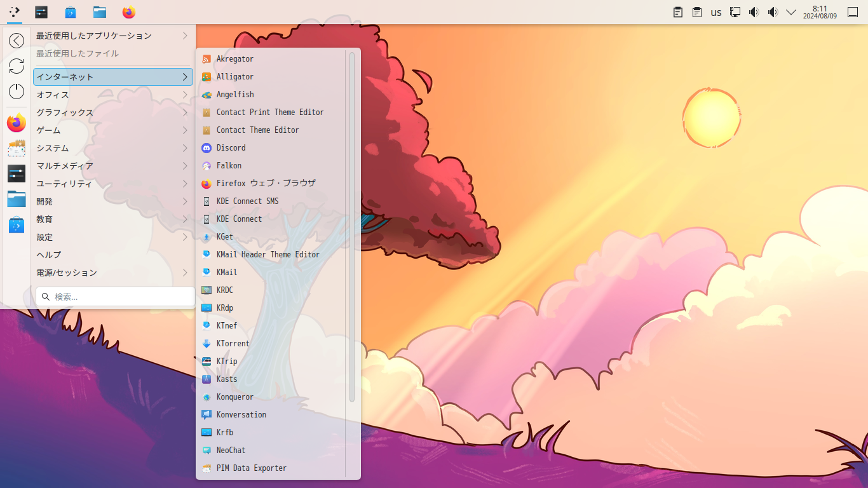This screenshot has height=488, width=868.
Task: Expand the グラフィックス category arrow
Action: (185, 112)
